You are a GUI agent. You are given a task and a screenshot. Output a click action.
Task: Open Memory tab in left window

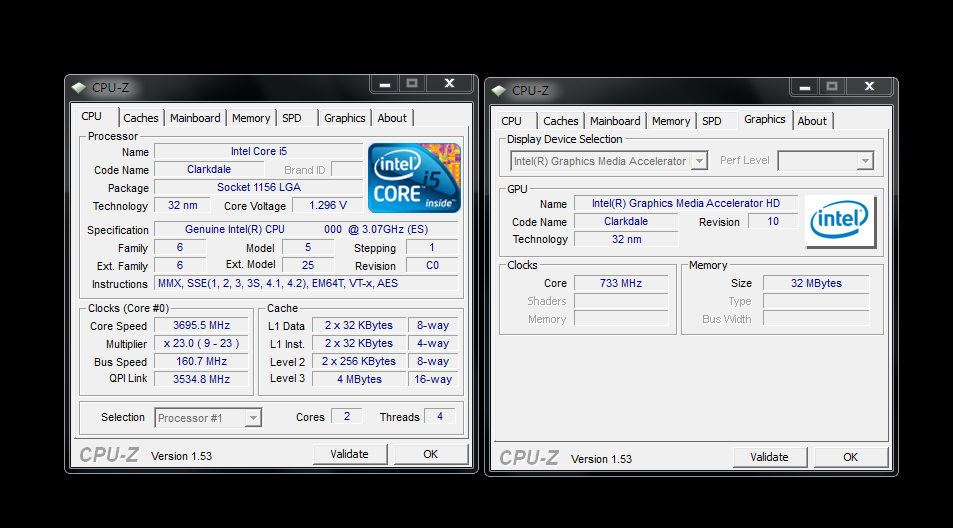(251, 118)
